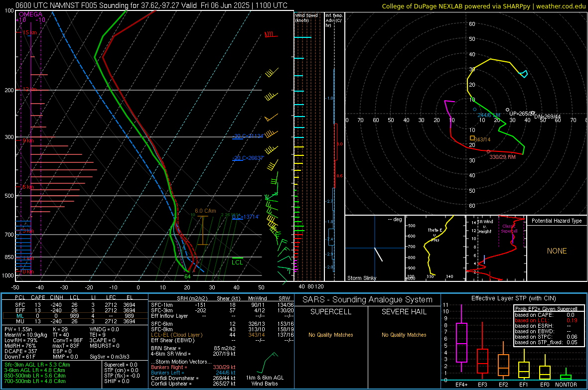Click the Classic Supercell annotation
Viewport: 588px width, 390px height.
(x=509, y=229)
